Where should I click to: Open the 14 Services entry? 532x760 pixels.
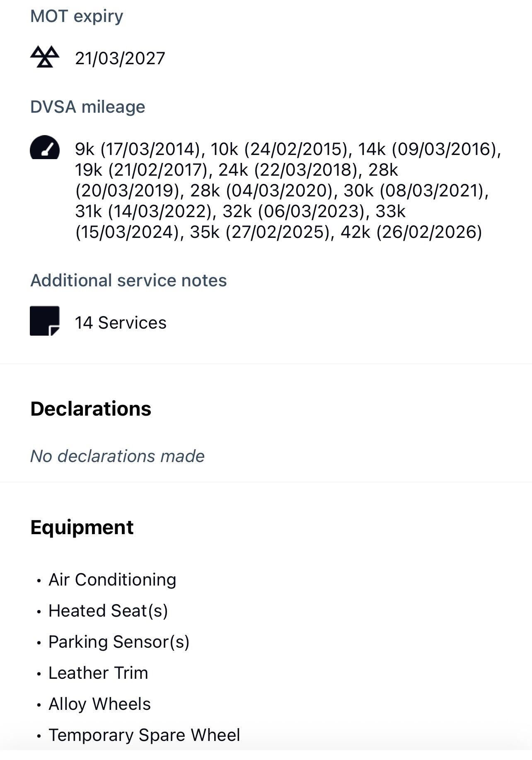pyautogui.click(x=121, y=323)
